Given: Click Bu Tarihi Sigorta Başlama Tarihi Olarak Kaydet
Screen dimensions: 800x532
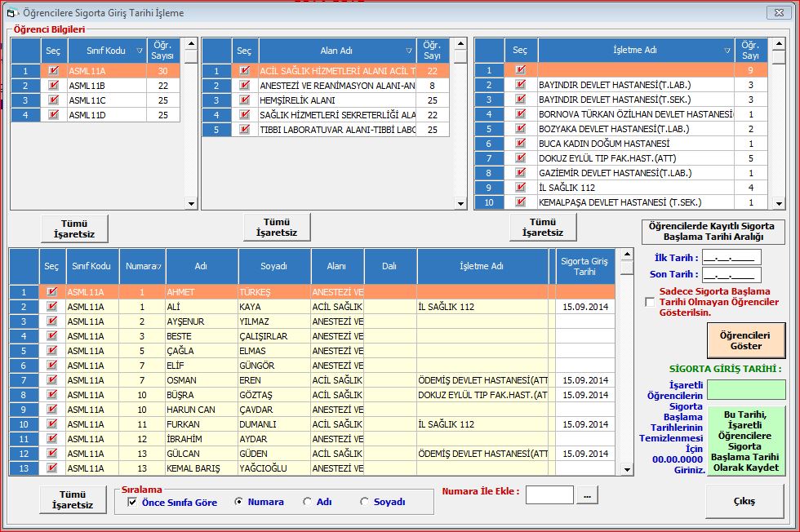Looking at the screenshot, I should [x=747, y=441].
